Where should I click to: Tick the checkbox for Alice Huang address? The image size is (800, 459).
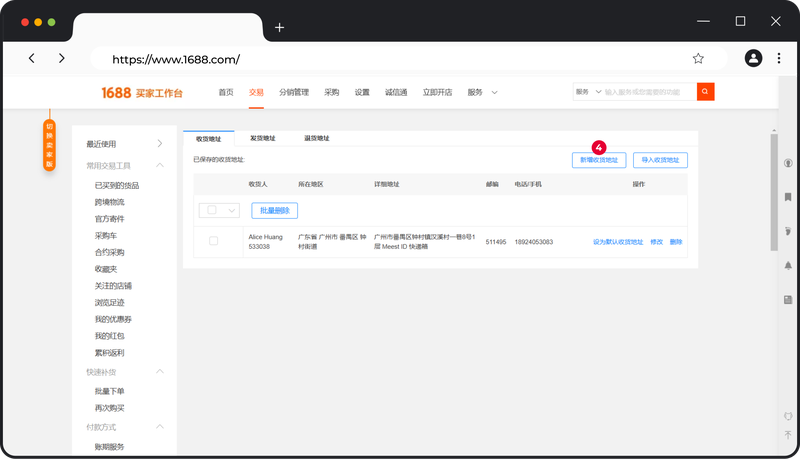point(213,241)
